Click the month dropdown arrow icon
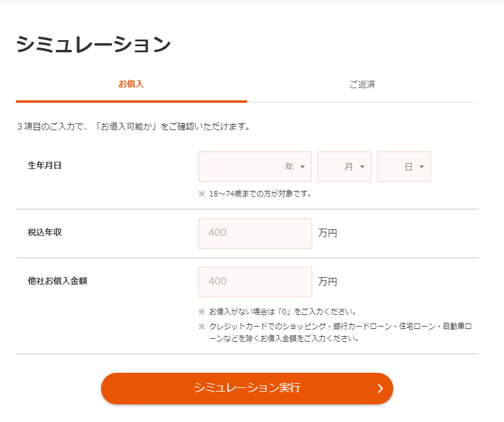The height and width of the screenshot is (422, 504). 362,166
